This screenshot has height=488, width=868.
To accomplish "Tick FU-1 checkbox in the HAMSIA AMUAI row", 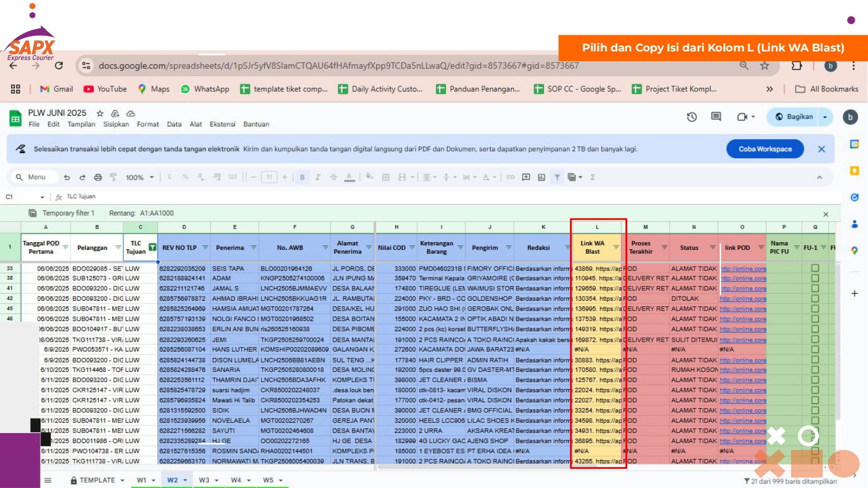I will click(815, 309).
